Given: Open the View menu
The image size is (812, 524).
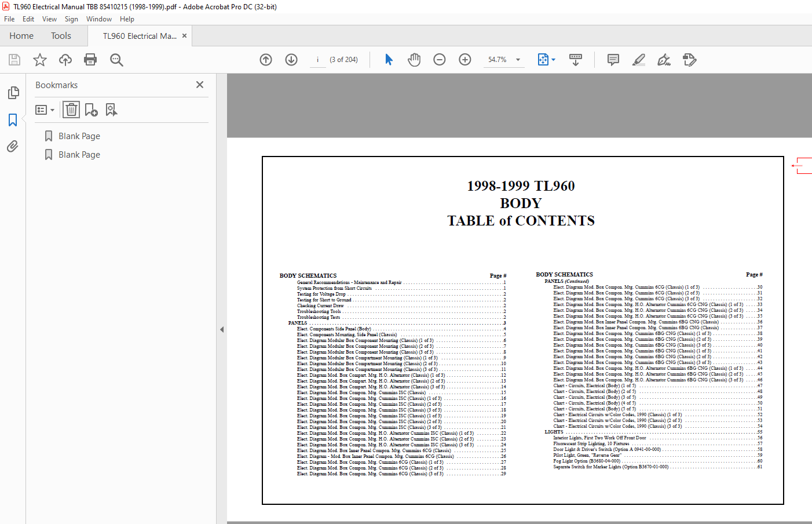Looking at the screenshot, I should click(49, 19).
